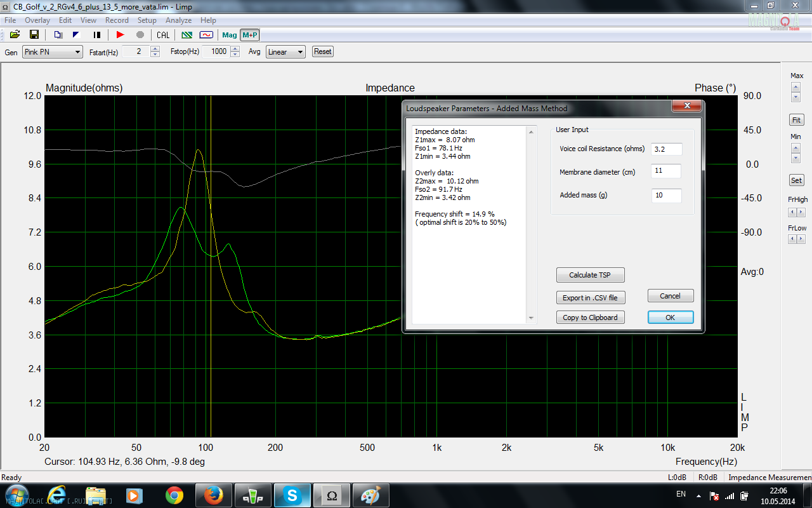The image size is (812, 508).
Task: Open Firefox from the taskbar
Action: pyautogui.click(x=213, y=495)
